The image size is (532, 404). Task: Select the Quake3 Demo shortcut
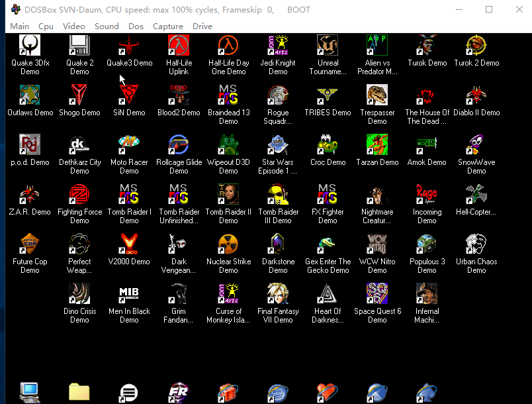click(x=129, y=45)
